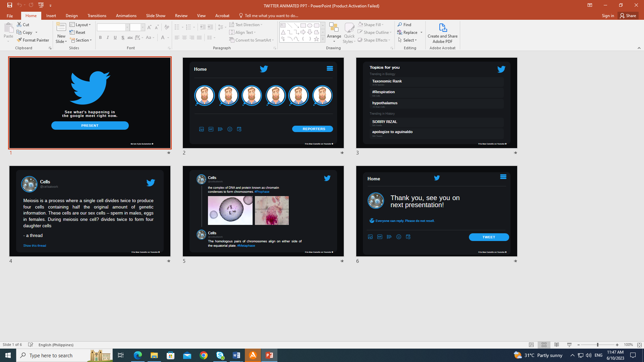Click the Cut scissors icon
This screenshot has height=362, width=644.
pyautogui.click(x=19, y=24)
